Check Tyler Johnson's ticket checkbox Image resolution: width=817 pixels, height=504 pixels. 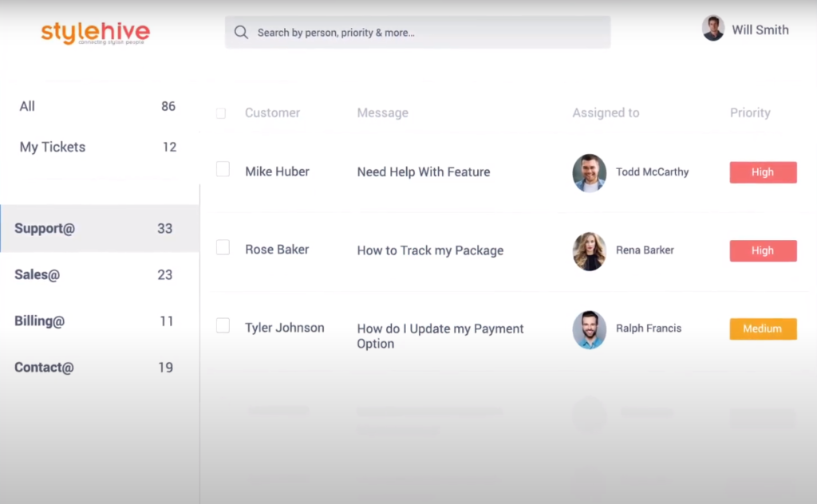(x=223, y=325)
